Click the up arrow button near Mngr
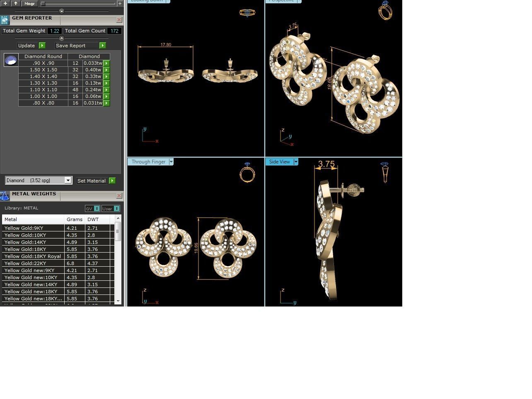The image size is (532, 399). click(x=15, y=3)
